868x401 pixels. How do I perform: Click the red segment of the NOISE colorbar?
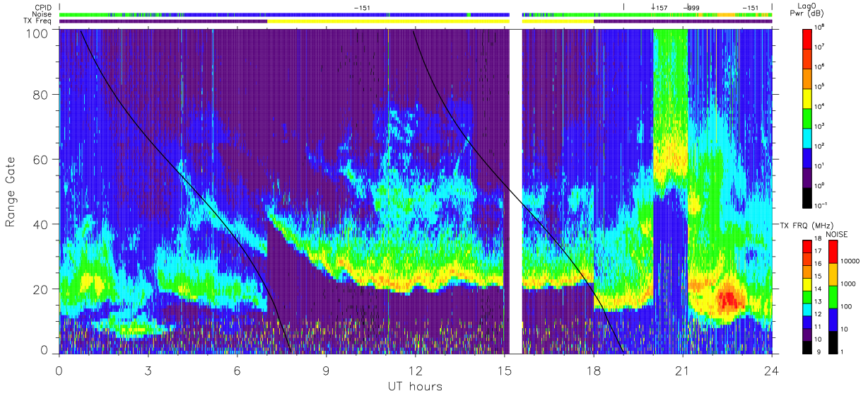point(833,251)
